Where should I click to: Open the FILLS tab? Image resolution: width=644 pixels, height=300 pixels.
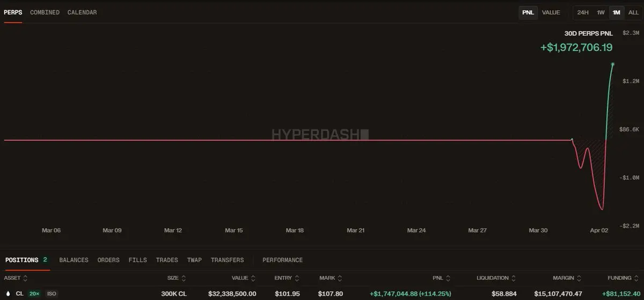137,260
